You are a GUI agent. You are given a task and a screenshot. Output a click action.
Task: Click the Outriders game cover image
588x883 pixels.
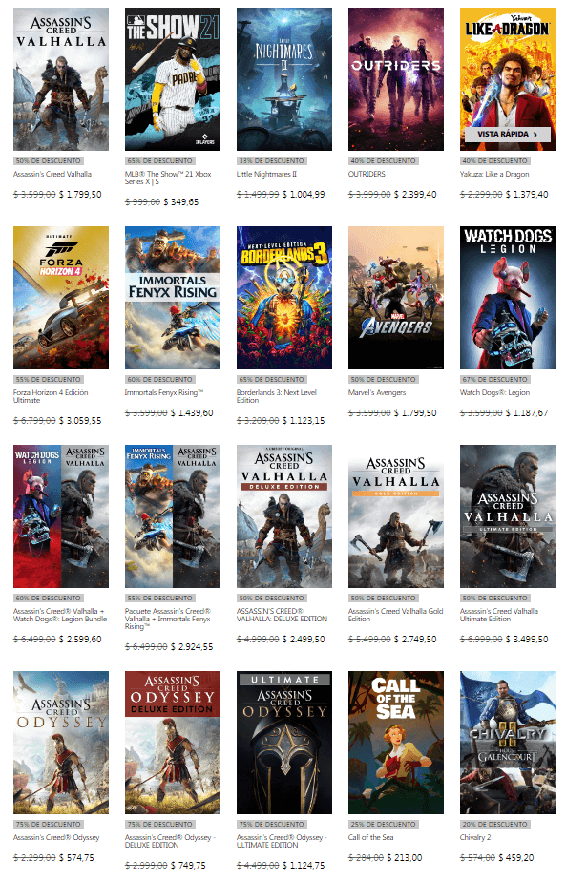(x=396, y=79)
